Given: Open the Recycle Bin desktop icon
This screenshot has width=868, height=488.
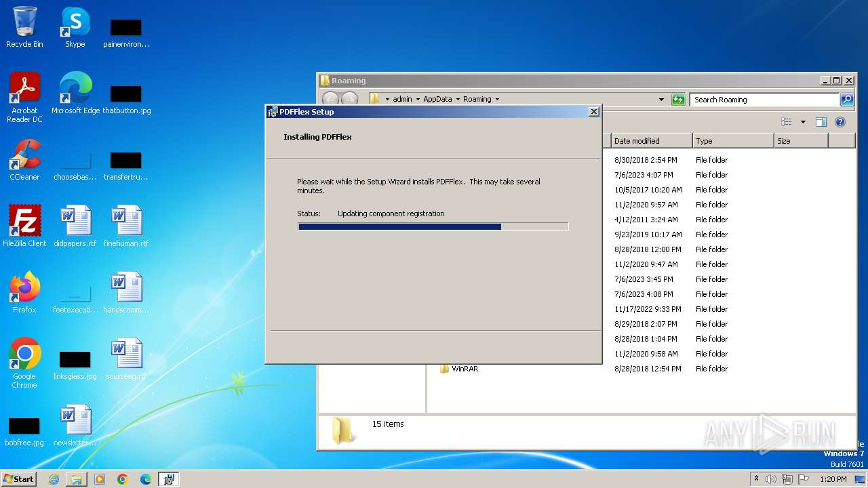Looking at the screenshot, I should 24,27.
